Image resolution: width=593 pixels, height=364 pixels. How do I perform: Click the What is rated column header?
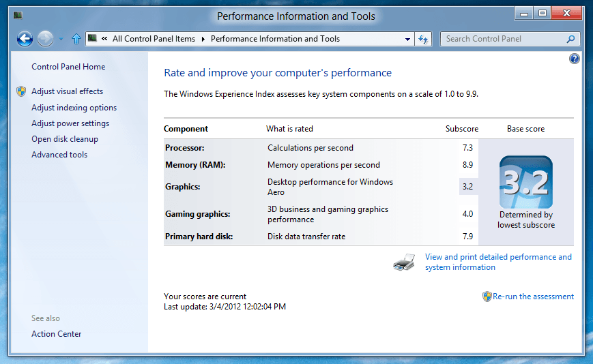[x=289, y=129]
